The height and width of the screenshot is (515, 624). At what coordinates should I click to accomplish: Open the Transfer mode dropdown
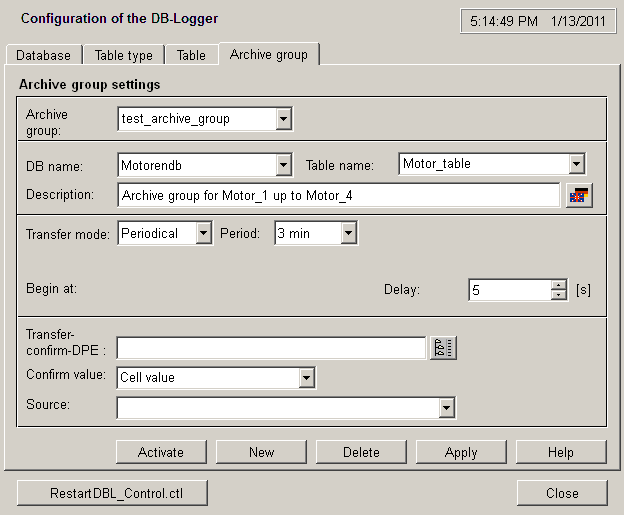tap(204, 234)
